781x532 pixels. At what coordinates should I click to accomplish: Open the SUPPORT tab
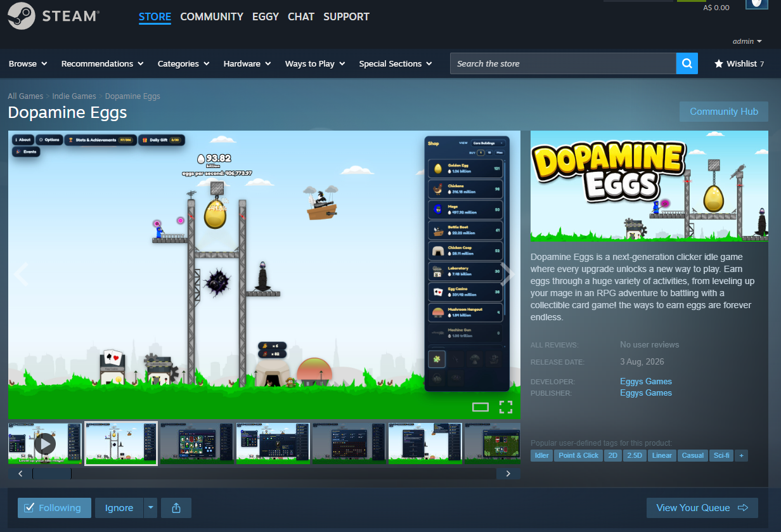pos(346,16)
